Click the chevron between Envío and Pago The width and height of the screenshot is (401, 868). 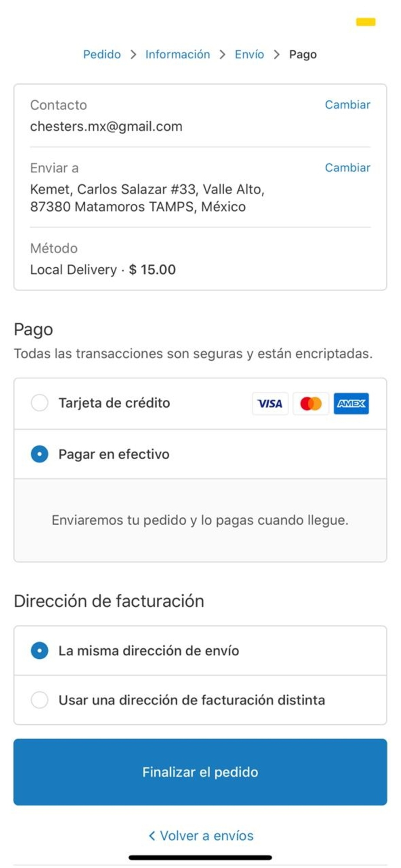(x=276, y=54)
